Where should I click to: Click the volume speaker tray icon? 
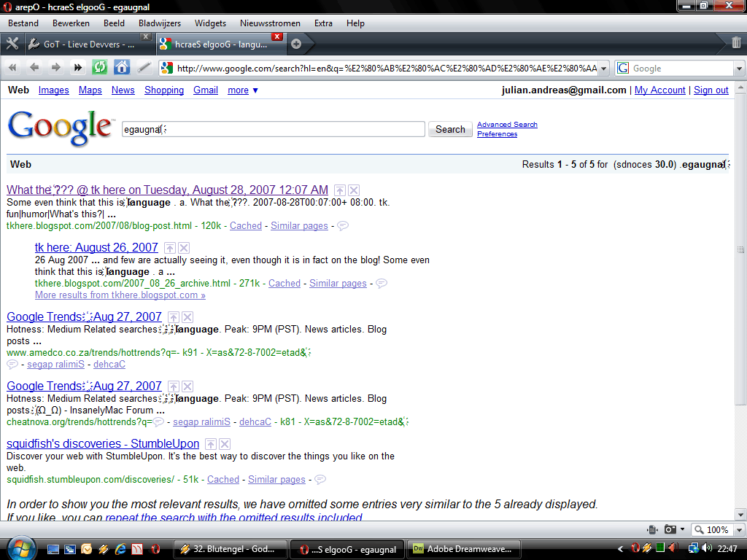tap(706, 548)
